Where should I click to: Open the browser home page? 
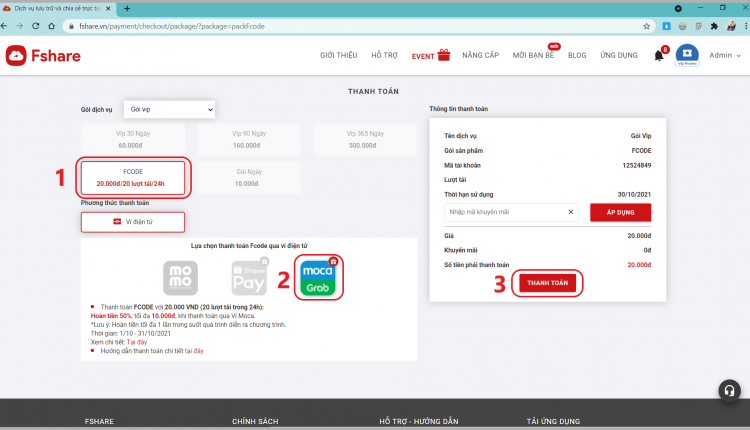point(52,26)
